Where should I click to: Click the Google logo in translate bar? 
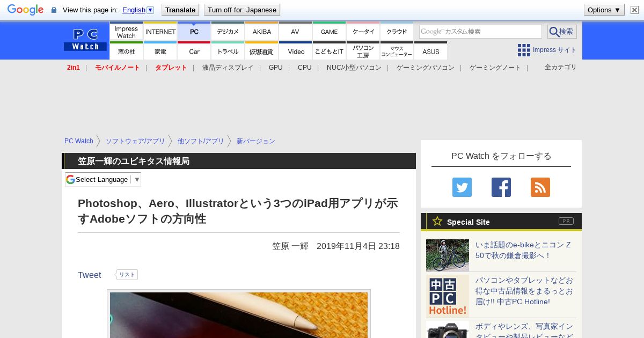click(x=25, y=10)
